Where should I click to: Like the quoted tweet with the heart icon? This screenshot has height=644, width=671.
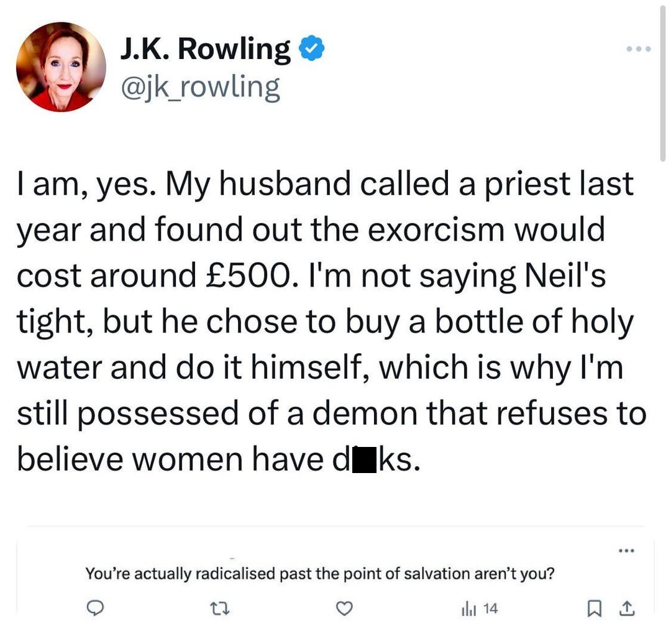(344, 609)
